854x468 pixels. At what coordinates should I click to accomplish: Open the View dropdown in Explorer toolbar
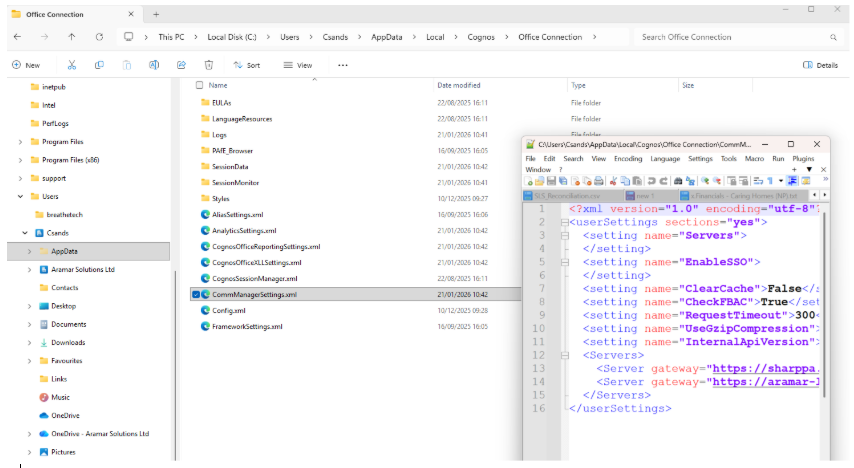point(298,65)
